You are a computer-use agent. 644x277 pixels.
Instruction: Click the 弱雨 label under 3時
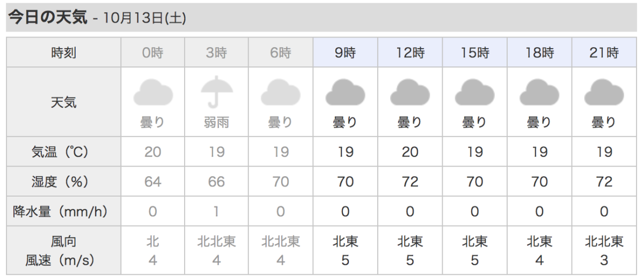pyautogui.click(x=217, y=123)
